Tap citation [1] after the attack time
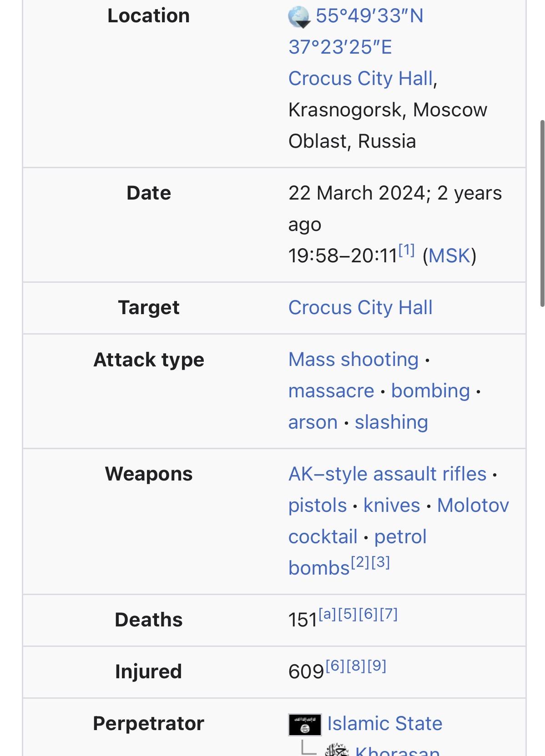 pos(407,250)
